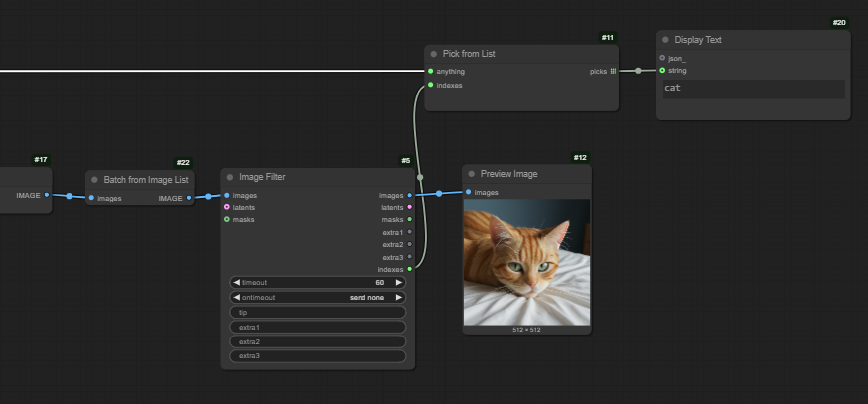Click link midpoint between node #17 and Batch node
Screen dimensions: 868x404
pyautogui.click(x=69, y=196)
